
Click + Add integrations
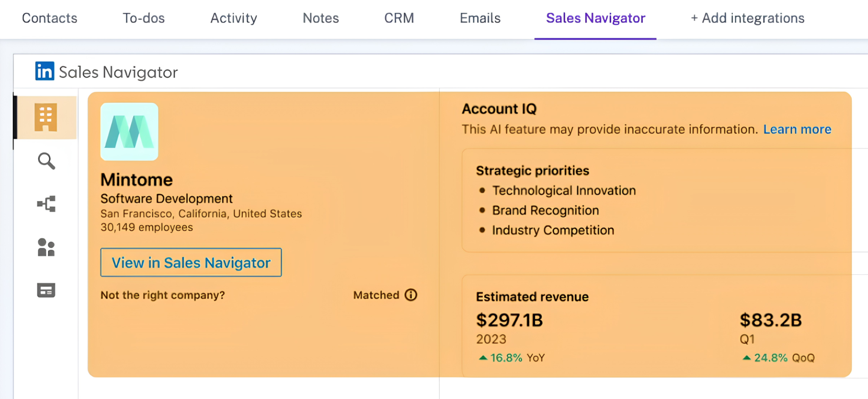pos(747,18)
